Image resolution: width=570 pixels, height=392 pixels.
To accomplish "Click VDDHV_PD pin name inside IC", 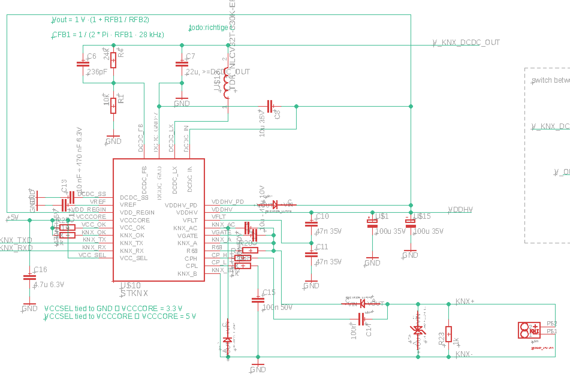I will pyautogui.click(x=181, y=205).
